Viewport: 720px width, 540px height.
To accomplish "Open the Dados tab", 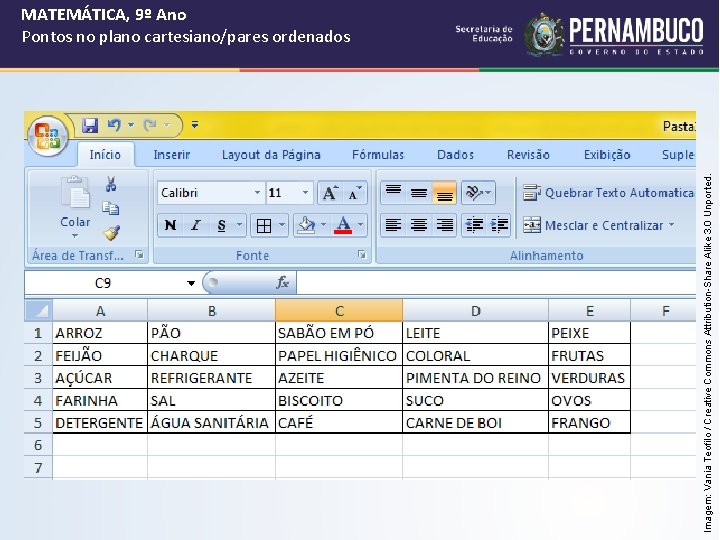I will (x=455, y=155).
